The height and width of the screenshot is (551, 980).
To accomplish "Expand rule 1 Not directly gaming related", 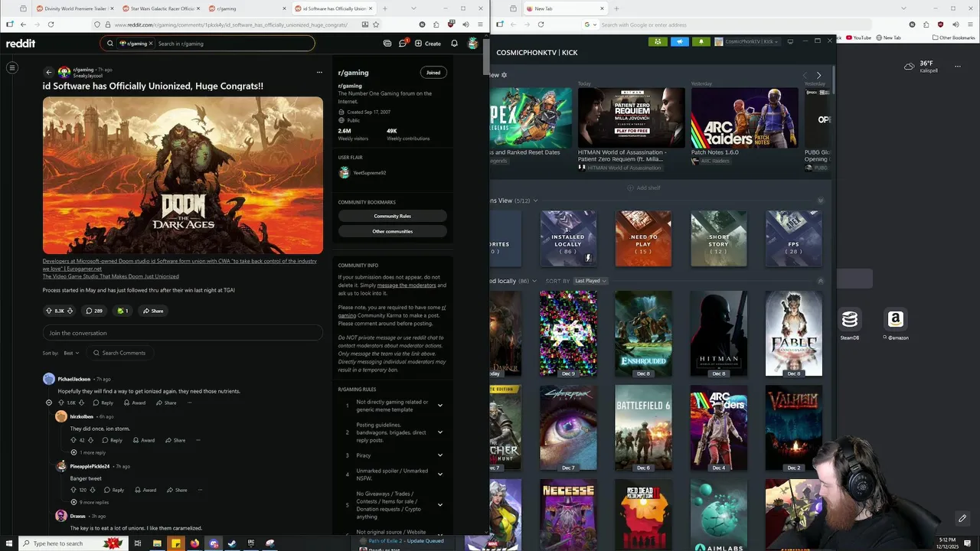I will (x=439, y=406).
